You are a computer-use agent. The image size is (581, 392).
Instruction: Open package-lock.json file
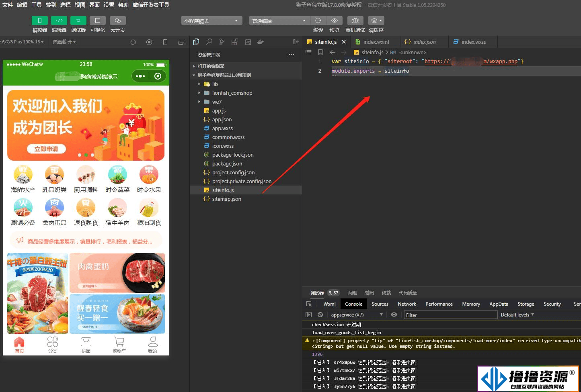coord(246,155)
